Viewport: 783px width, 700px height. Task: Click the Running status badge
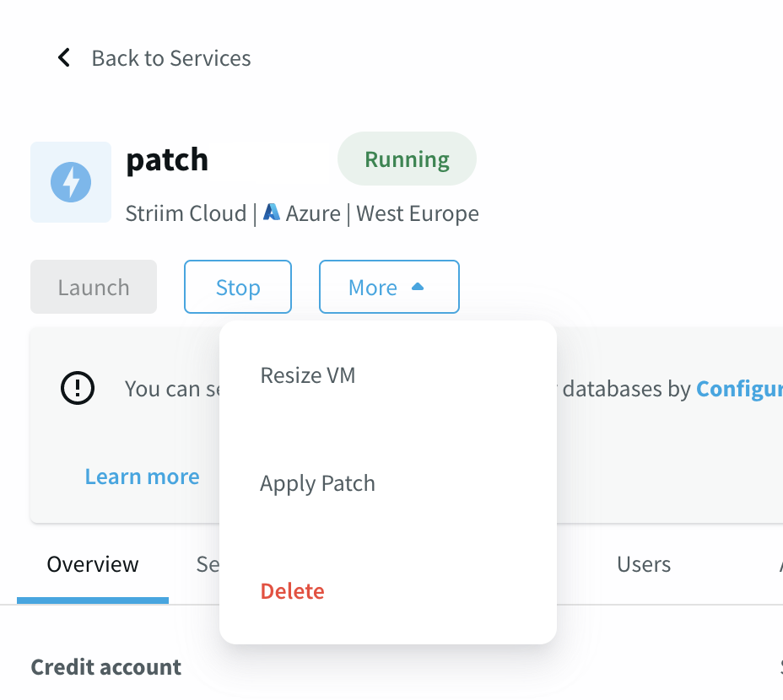(x=407, y=159)
